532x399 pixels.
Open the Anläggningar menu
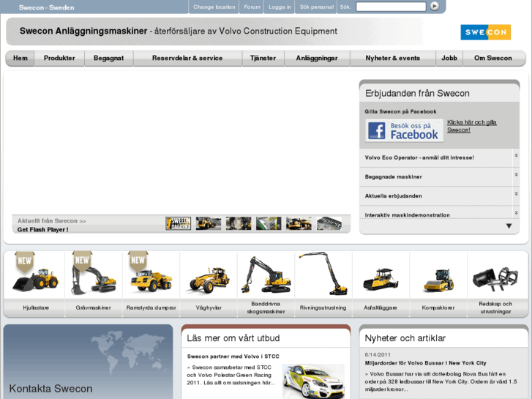pyautogui.click(x=317, y=58)
